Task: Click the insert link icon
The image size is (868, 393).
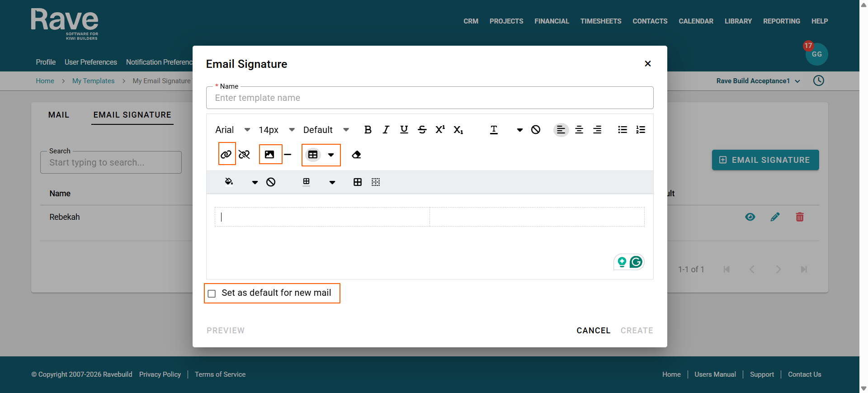Action: click(x=226, y=155)
